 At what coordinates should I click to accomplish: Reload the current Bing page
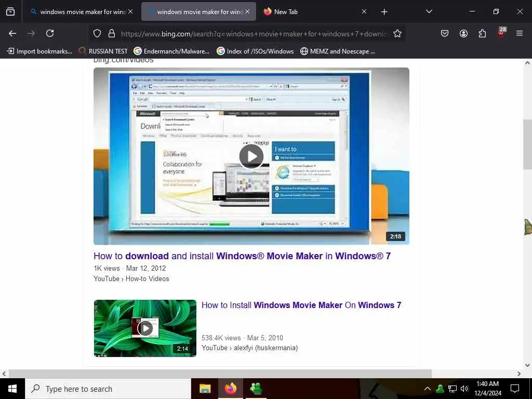pos(50,33)
